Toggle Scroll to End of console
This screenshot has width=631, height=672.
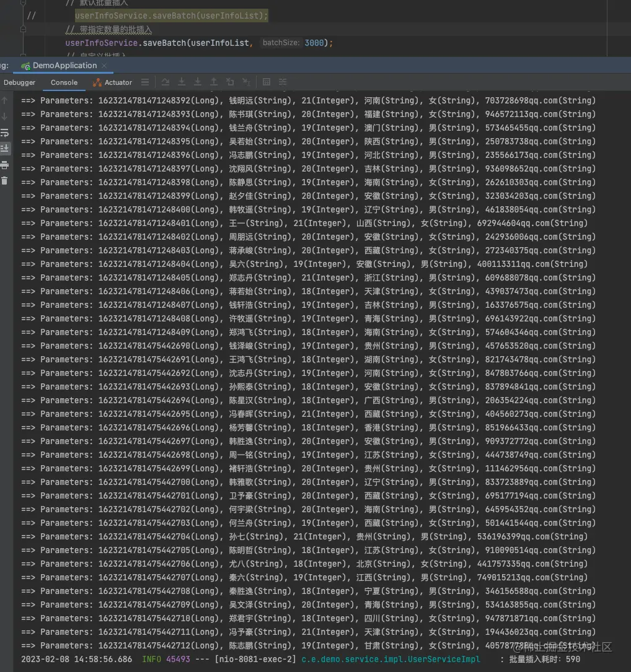5,149
